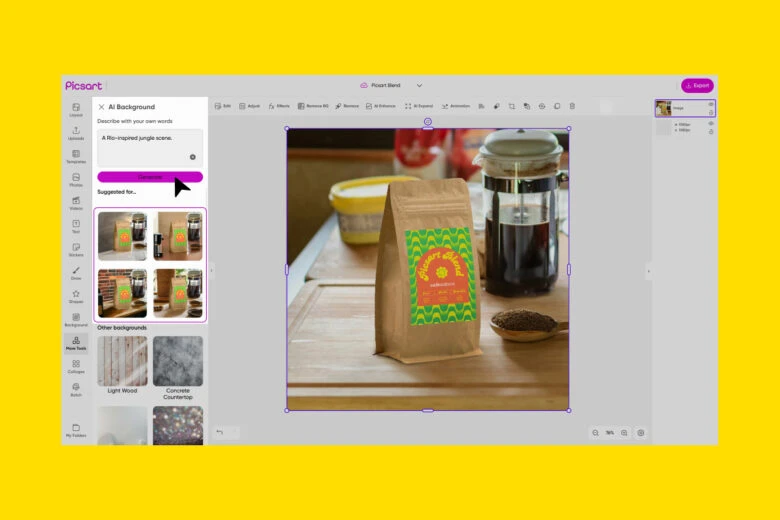Viewport: 780px width, 520px height.
Task: Select the Stickers tool
Action: tap(76, 249)
